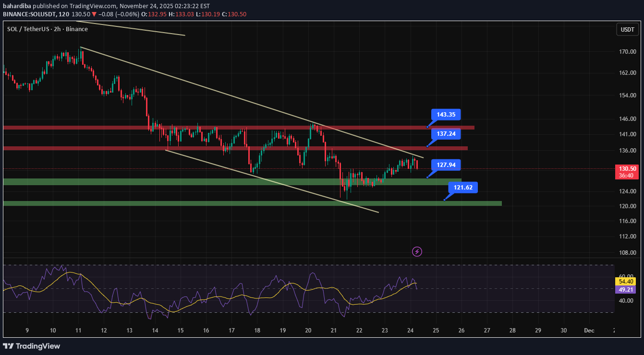Open the USDT currency selector
Viewport: 644px width, 355px height.
point(627,29)
